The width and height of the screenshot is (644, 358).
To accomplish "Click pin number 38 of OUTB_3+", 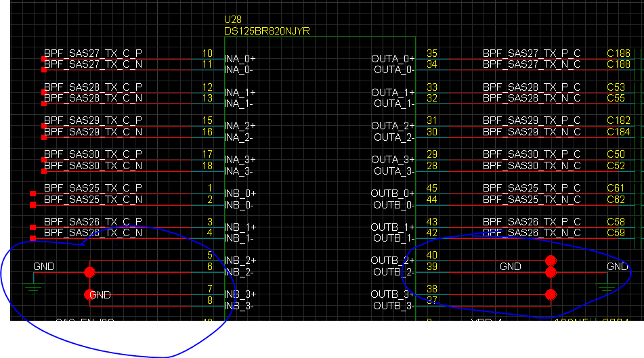I will (432, 289).
